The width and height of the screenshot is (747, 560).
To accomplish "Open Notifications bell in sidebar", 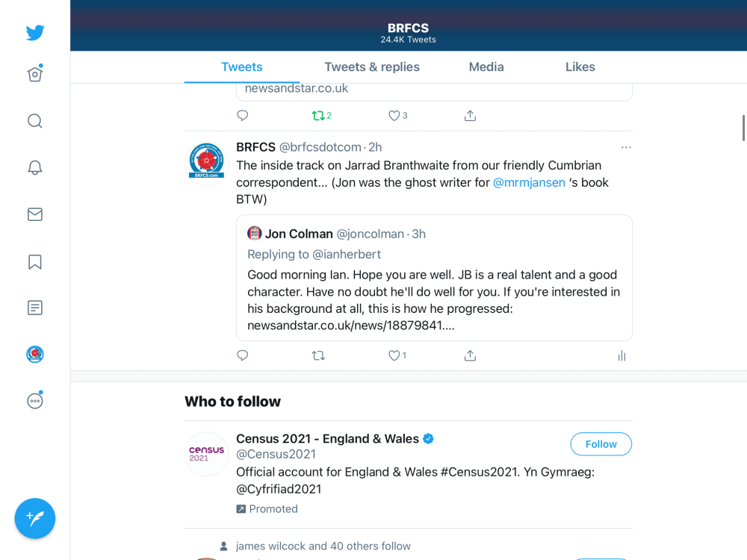I will click(35, 167).
